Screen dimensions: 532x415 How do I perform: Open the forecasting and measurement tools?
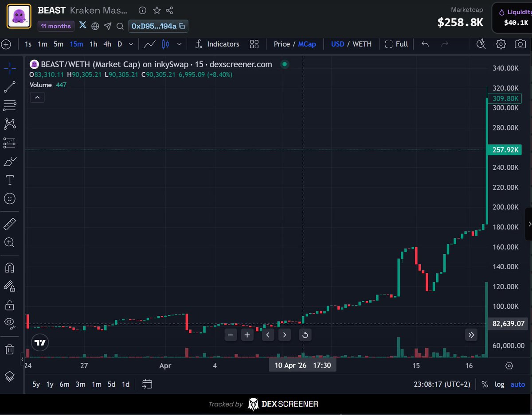coord(10,143)
